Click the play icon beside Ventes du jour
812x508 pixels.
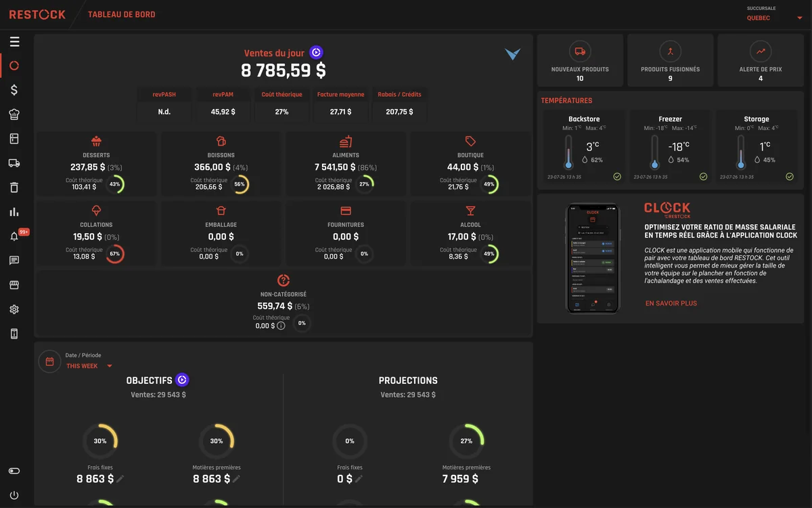pyautogui.click(x=316, y=53)
